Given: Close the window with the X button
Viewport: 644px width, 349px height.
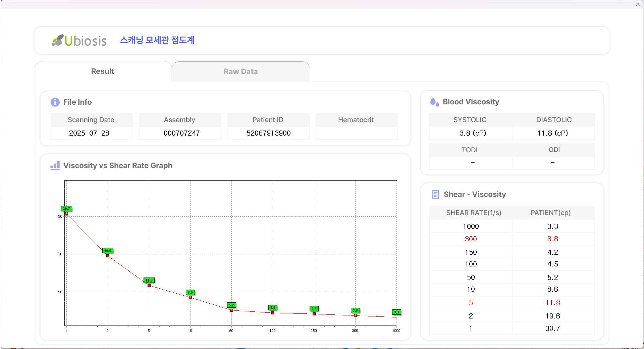Looking at the screenshot, I should pyautogui.click(x=638, y=4).
